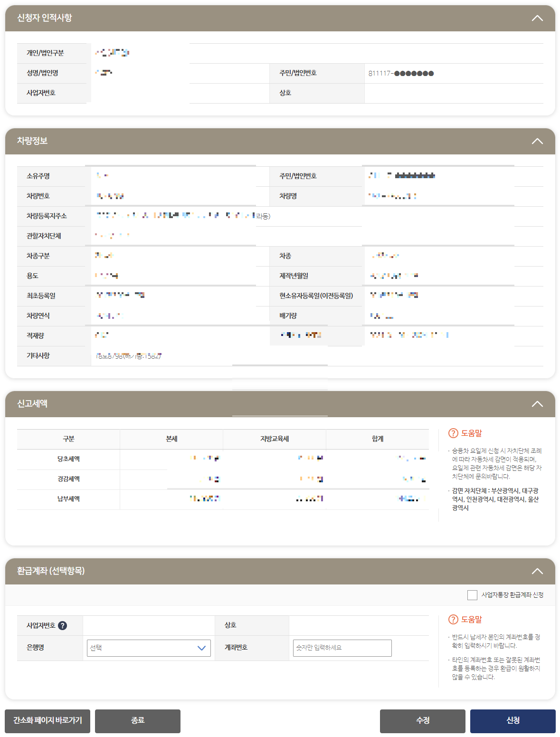The image size is (560, 737).
Task: Collapse the 환급계좌 (선택항목) section chevron
Action: [537, 571]
